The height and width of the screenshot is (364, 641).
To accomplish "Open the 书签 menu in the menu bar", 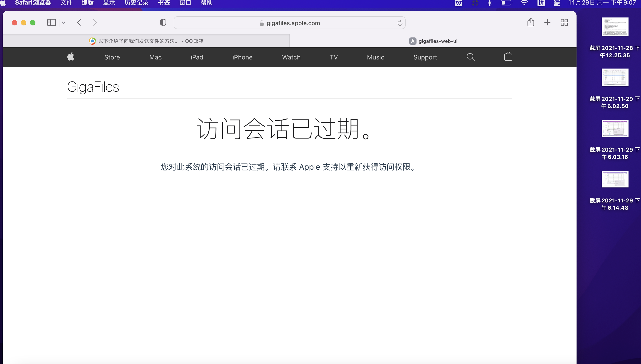I will (x=164, y=3).
